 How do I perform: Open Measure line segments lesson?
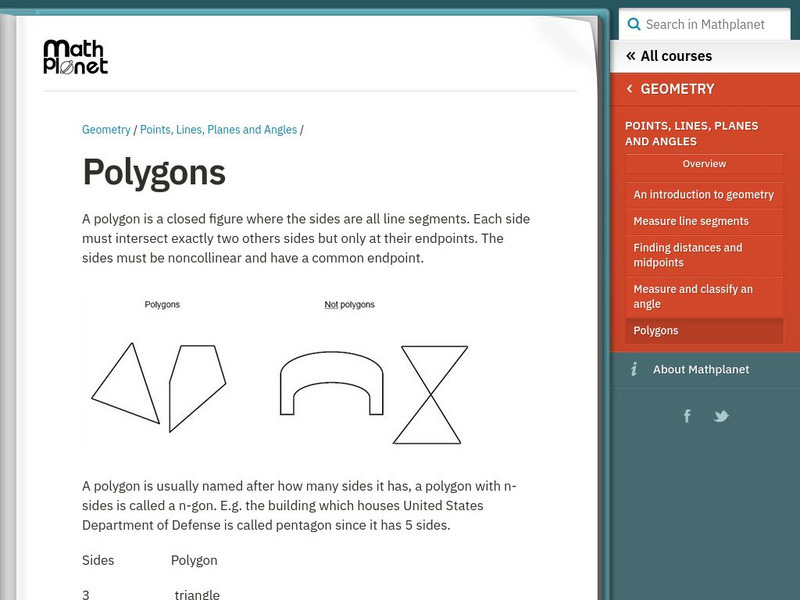tap(704, 221)
